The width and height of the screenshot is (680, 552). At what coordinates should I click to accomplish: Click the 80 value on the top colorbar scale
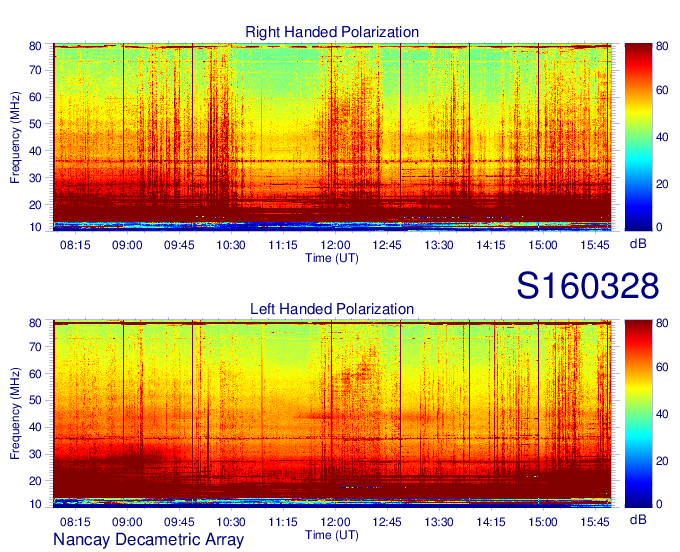(x=662, y=46)
